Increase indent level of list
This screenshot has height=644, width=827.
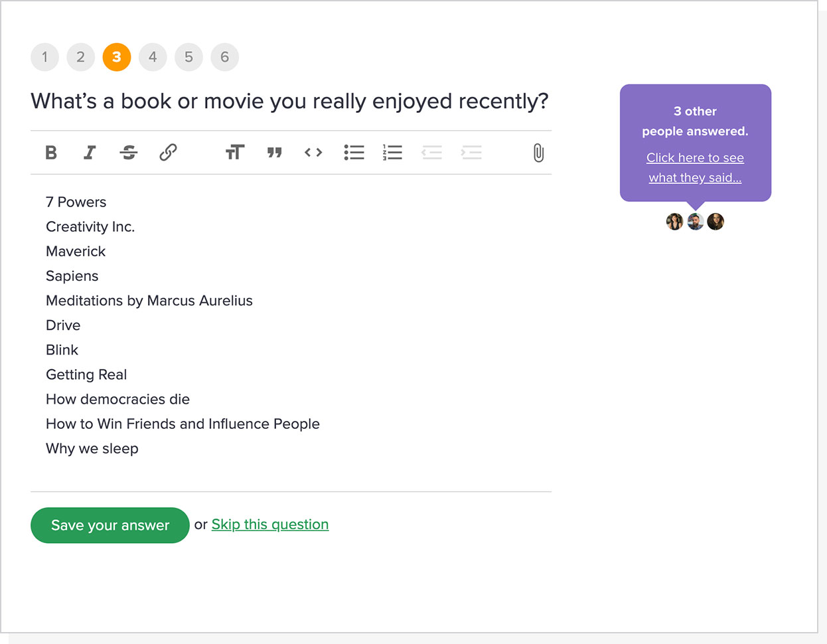(471, 153)
